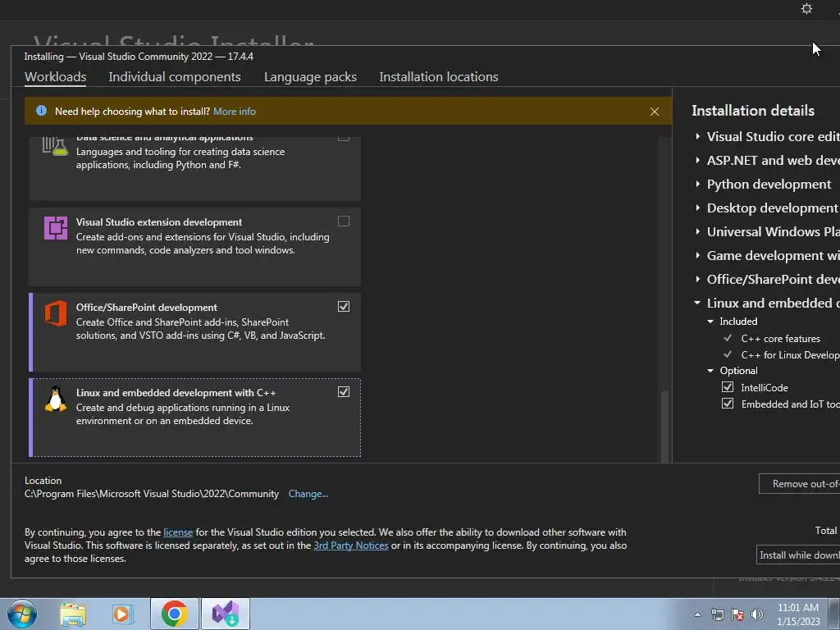840x630 pixels.
Task: Collapse Linux and embedded development details
Action: tap(697, 303)
